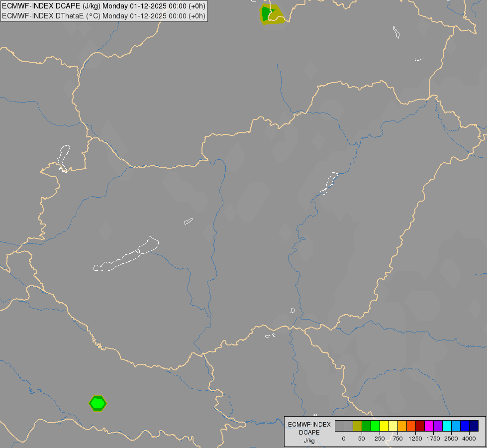Click the ECMWF-INDEX DCAPE title line
Screen dimensions: 487x448
pos(103,6)
